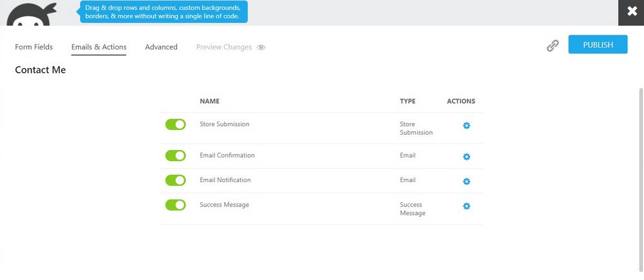Disable the Store Submission toggle
This screenshot has height=280, width=644.
click(x=175, y=124)
